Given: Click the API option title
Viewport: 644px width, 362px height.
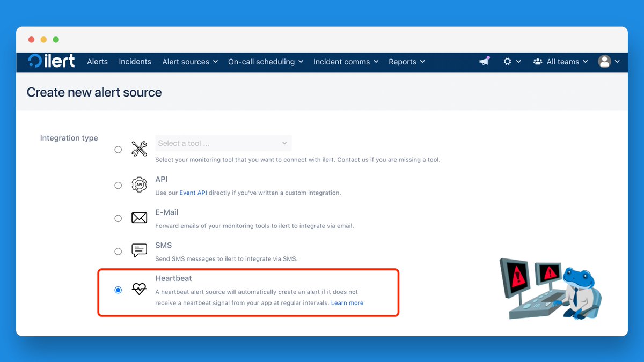Looking at the screenshot, I should pos(162,179).
